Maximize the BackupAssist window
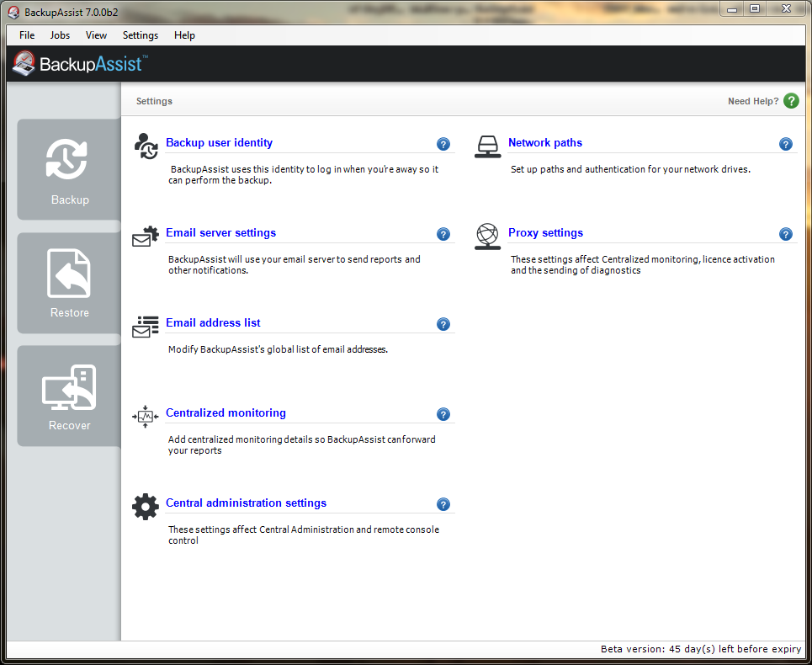 755,8
